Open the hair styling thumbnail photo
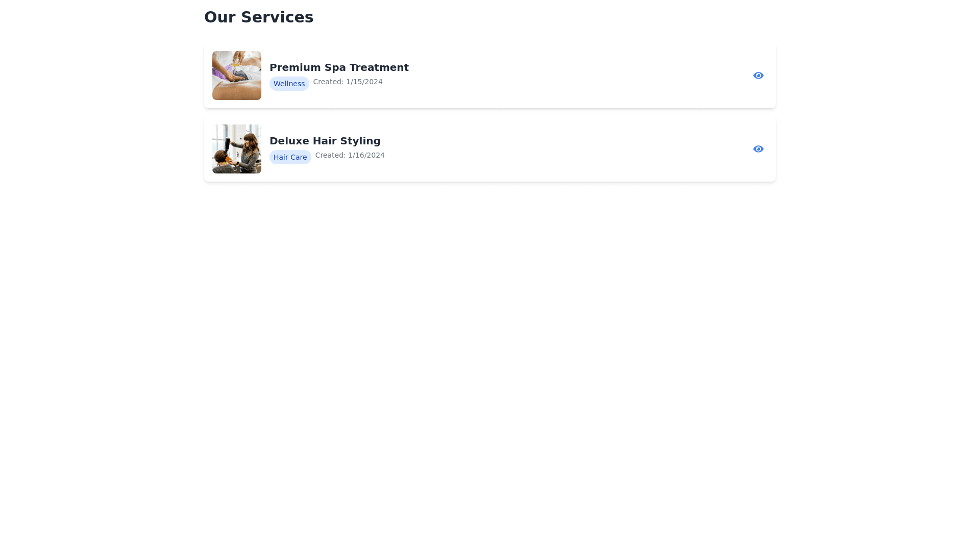This screenshot has height=551, width=980. point(237,149)
